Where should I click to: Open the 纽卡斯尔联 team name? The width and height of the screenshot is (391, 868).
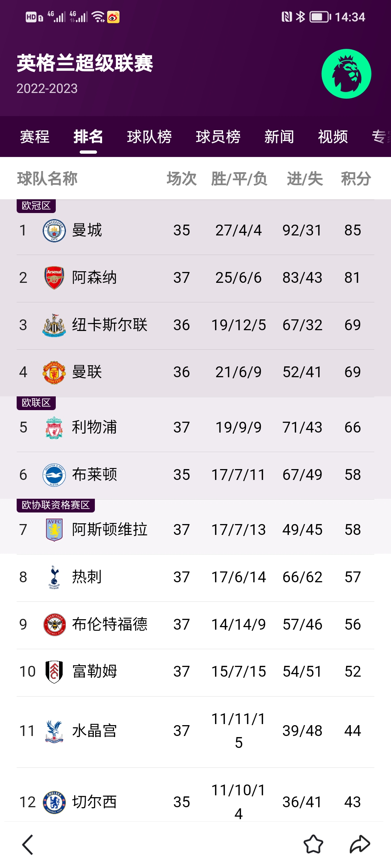[109, 325]
